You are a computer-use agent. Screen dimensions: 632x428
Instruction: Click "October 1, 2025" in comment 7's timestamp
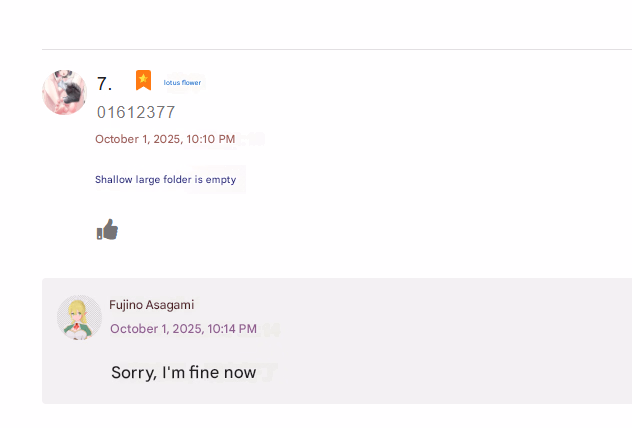[137, 139]
